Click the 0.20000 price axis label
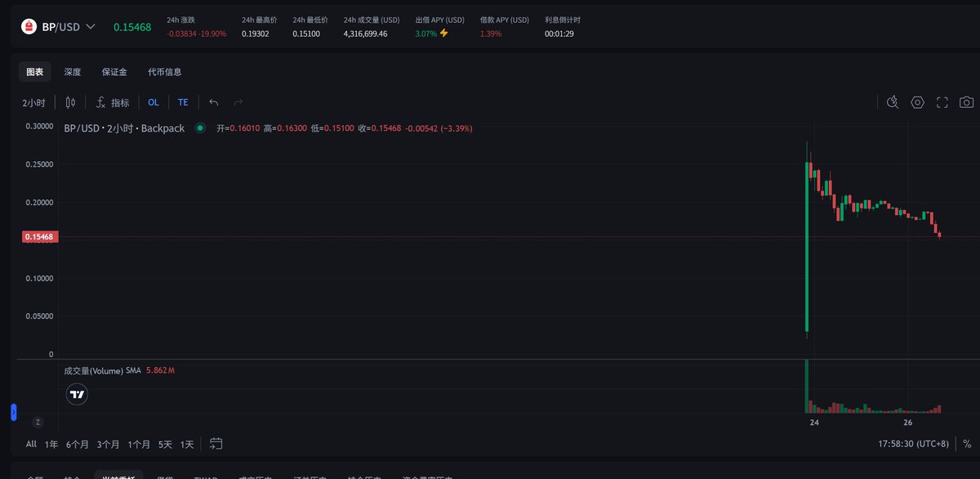The height and width of the screenshot is (479, 980). pos(39,202)
